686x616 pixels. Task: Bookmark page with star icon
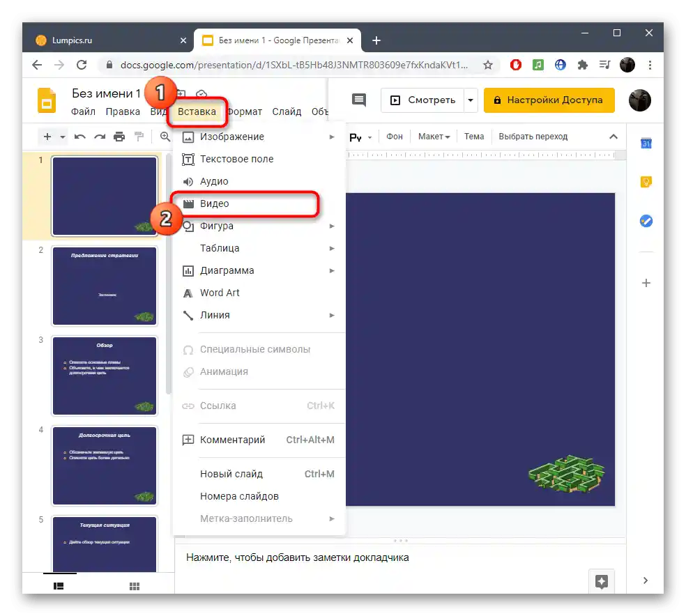click(488, 65)
